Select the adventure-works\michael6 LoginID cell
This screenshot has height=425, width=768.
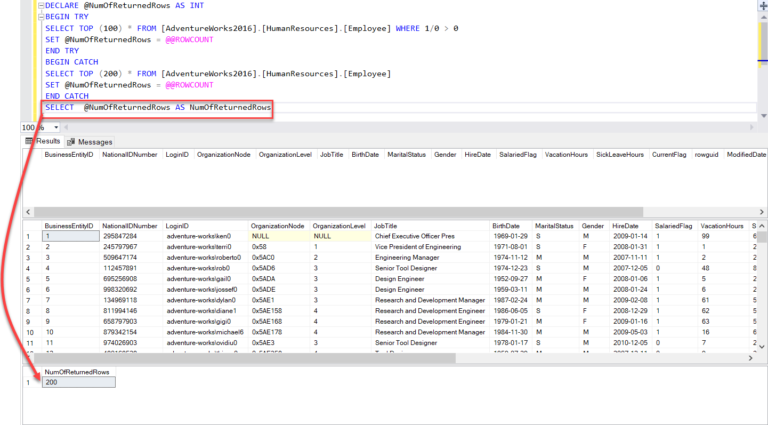pos(206,332)
